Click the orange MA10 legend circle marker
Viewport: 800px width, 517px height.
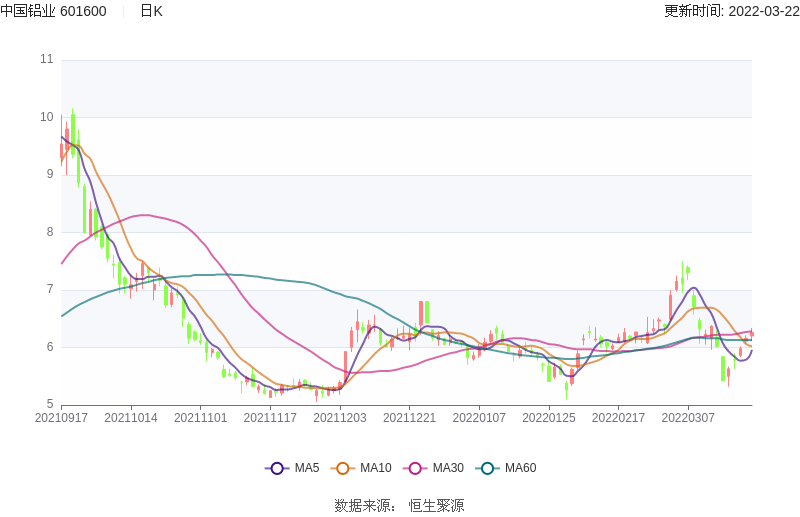pos(343,468)
